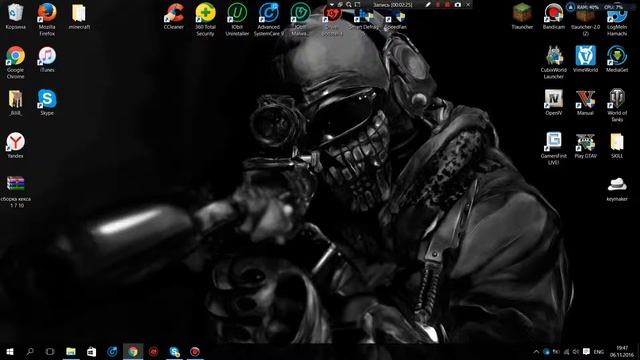Switch to Chrome in the taskbar

(133, 351)
